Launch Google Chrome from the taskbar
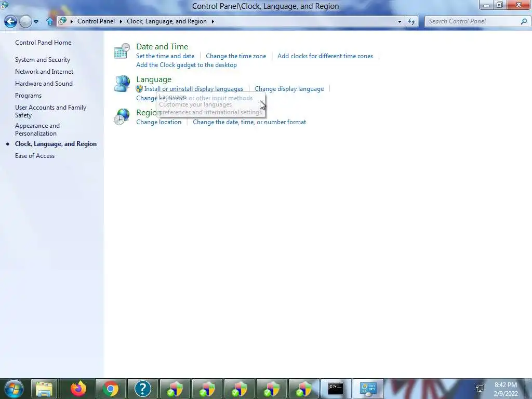Image resolution: width=532 pixels, height=399 pixels. [x=111, y=389]
